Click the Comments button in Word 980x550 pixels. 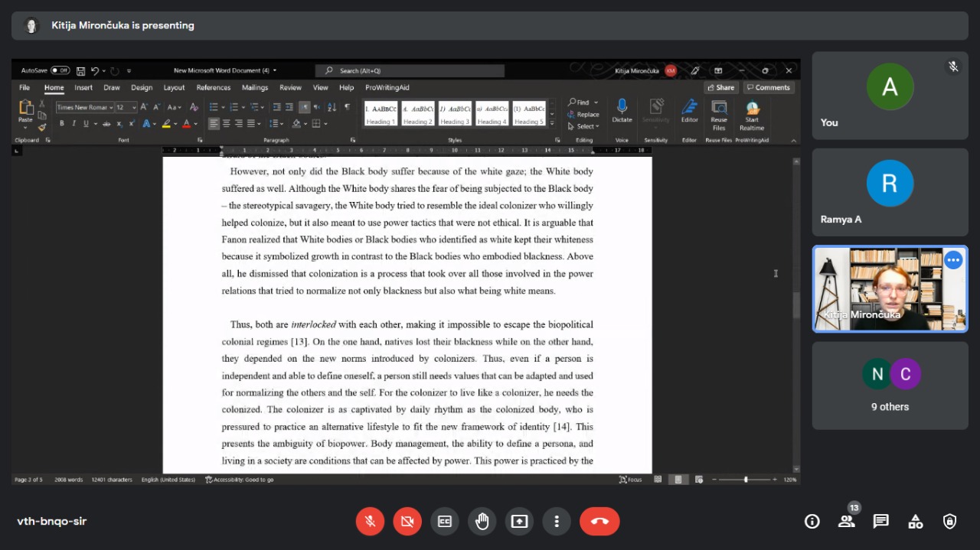point(769,87)
